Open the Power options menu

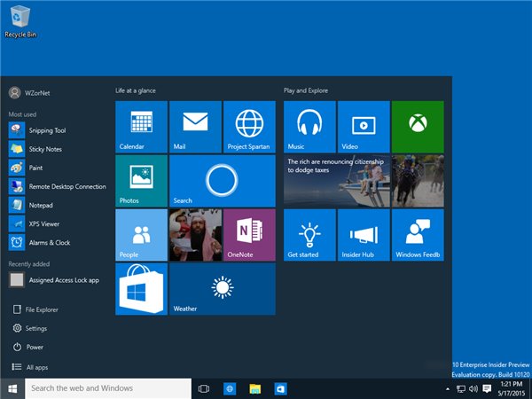(x=34, y=347)
